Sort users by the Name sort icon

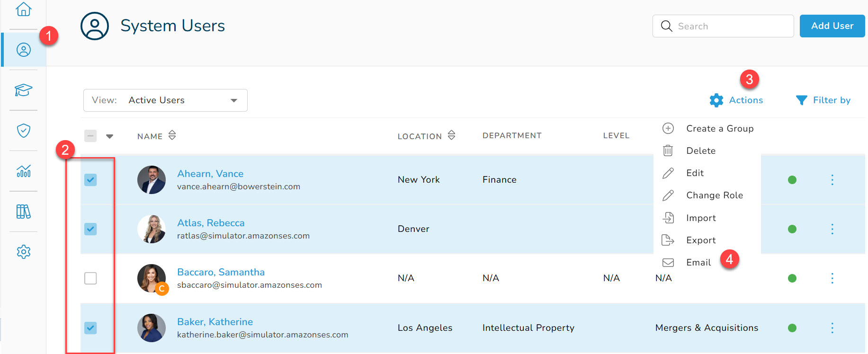pos(172,135)
